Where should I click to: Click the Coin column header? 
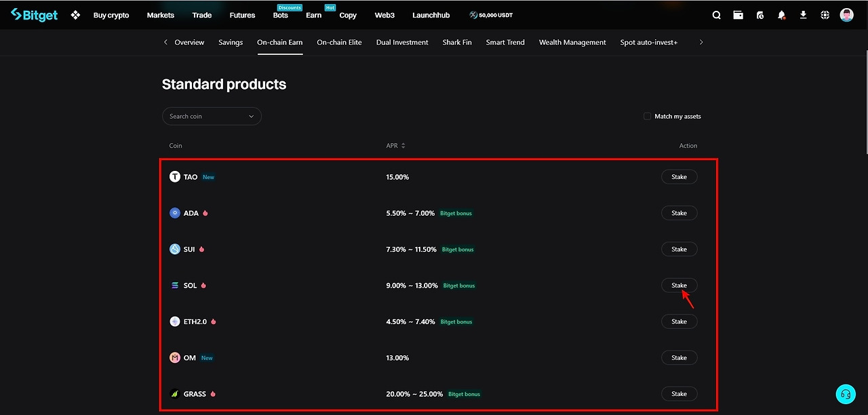176,146
